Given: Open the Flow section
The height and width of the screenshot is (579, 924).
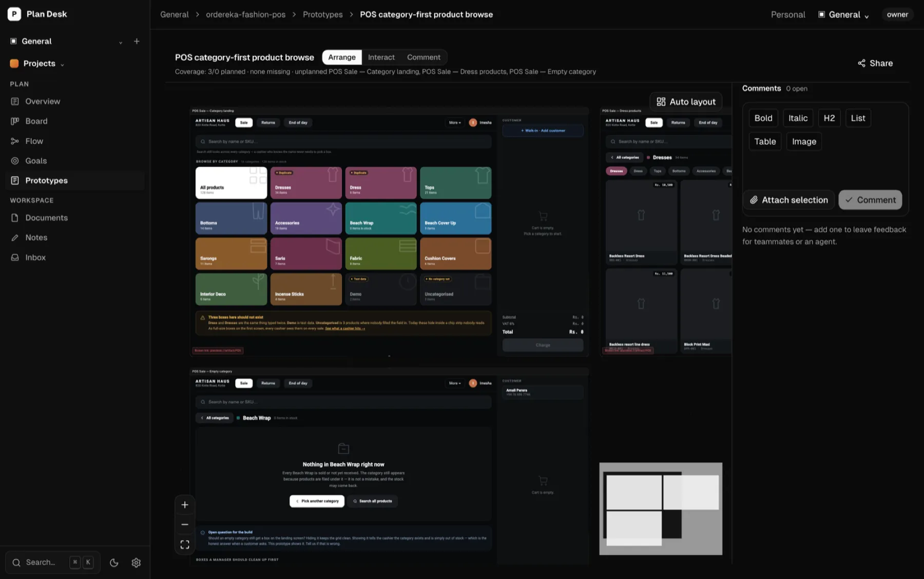Looking at the screenshot, I should point(75,141).
